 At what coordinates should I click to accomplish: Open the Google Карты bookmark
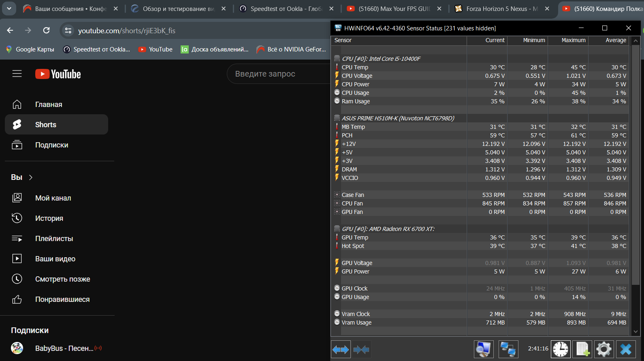pos(30,49)
